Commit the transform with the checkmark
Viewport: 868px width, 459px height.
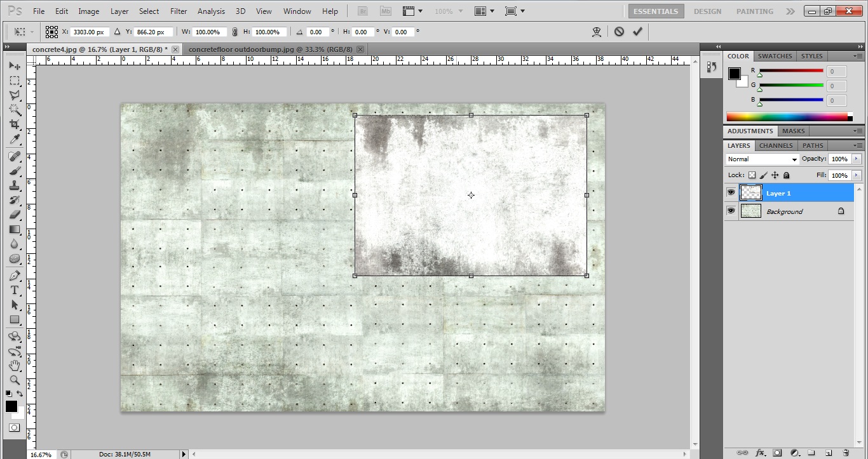tap(637, 32)
